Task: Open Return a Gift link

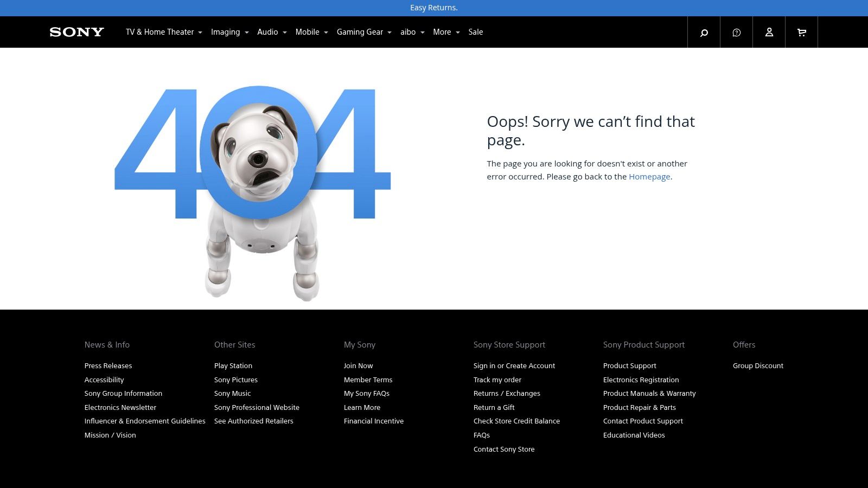Action: coord(494,408)
